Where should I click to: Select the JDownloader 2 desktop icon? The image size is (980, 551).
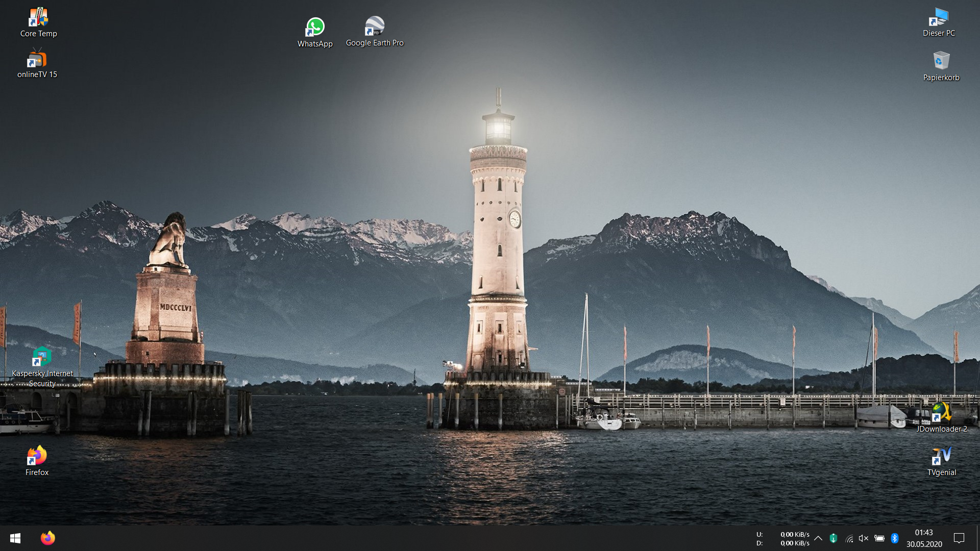click(x=941, y=412)
